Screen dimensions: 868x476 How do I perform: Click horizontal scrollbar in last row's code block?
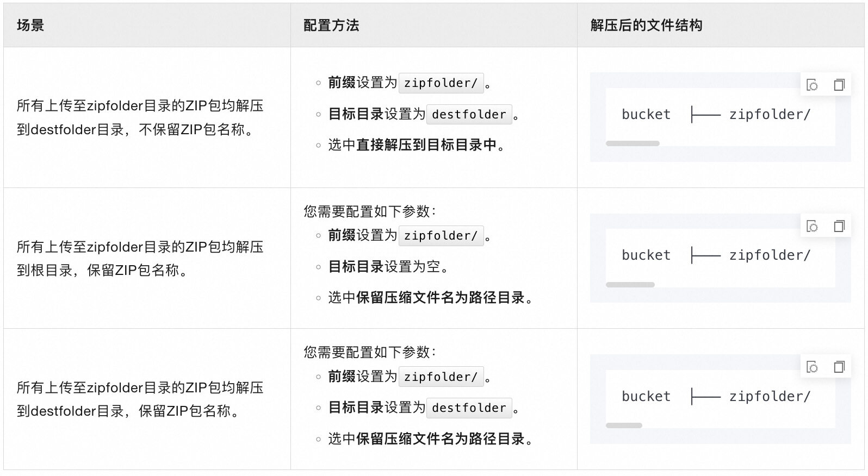click(624, 425)
